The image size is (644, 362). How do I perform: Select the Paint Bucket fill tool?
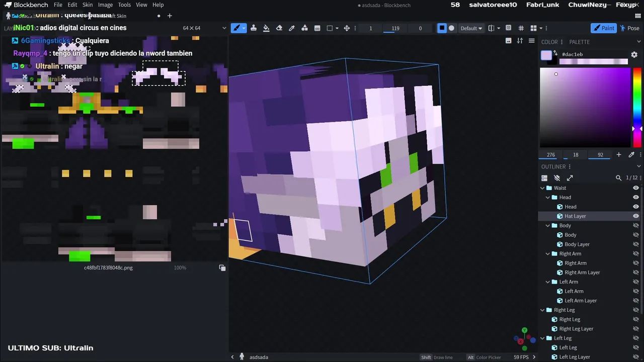(266, 28)
